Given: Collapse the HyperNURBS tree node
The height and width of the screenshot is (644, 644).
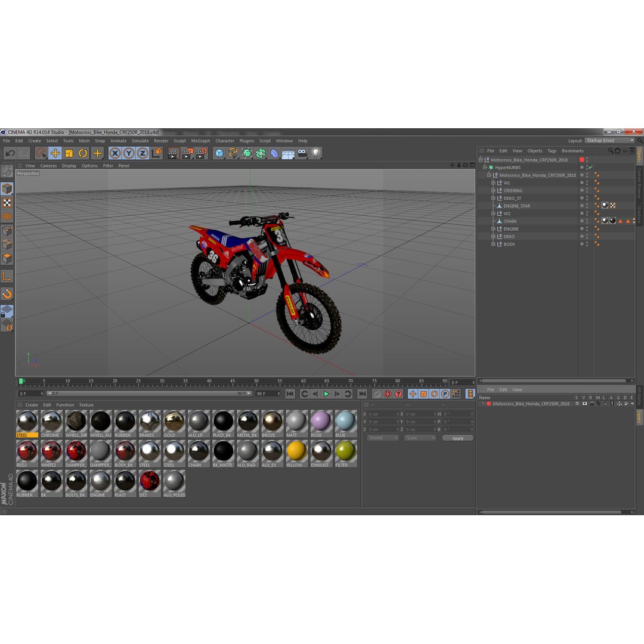Looking at the screenshot, I should pos(485,168).
